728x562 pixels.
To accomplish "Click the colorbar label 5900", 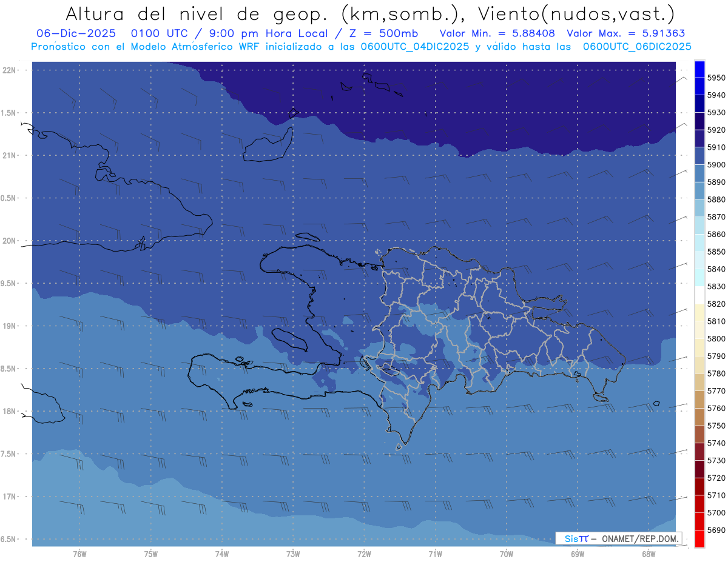I will click(716, 165).
